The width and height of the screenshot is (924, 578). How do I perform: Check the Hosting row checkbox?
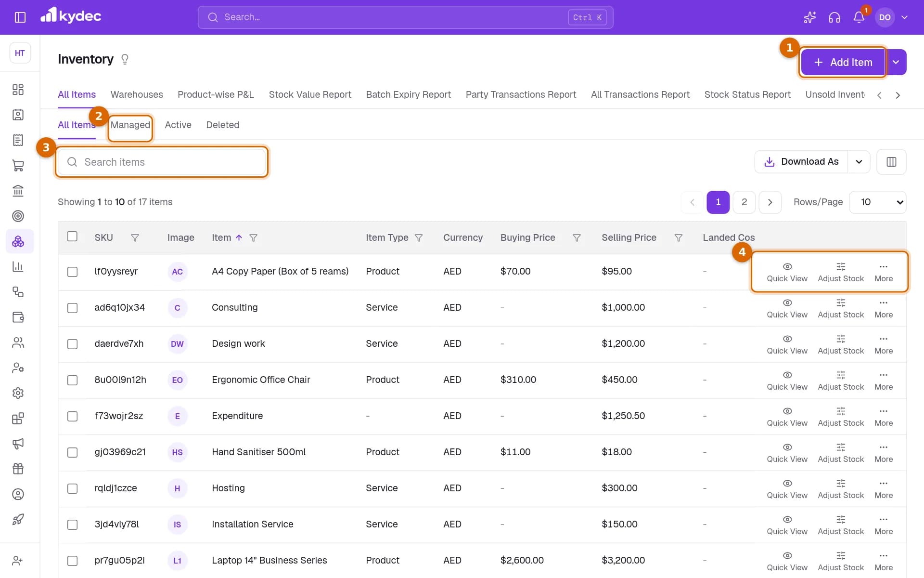click(x=72, y=489)
